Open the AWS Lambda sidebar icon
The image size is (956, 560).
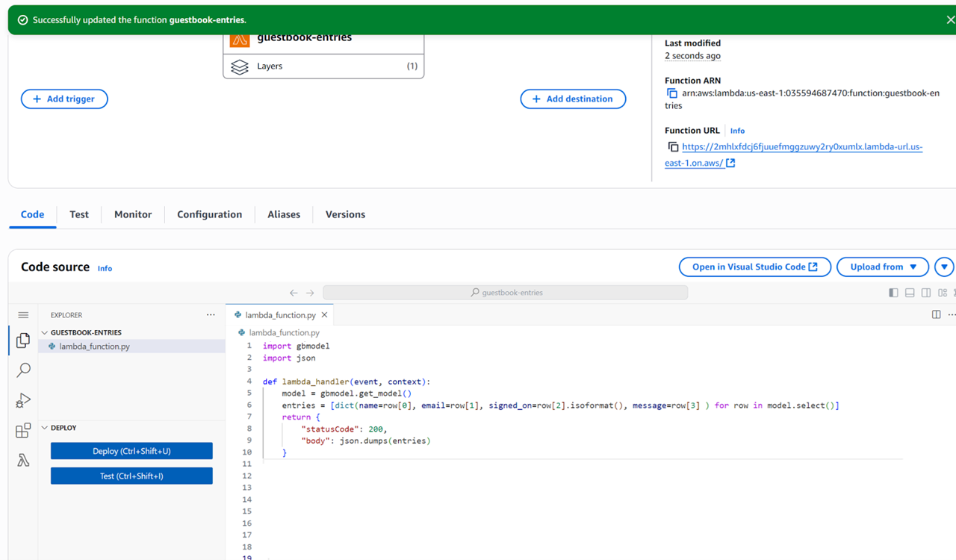pos(23,461)
